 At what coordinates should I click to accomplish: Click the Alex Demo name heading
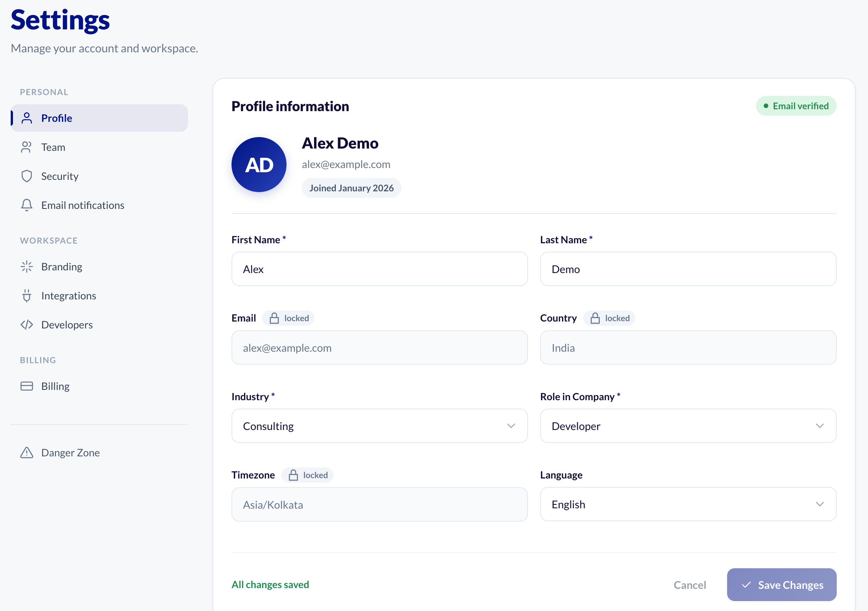pyautogui.click(x=340, y=143)
